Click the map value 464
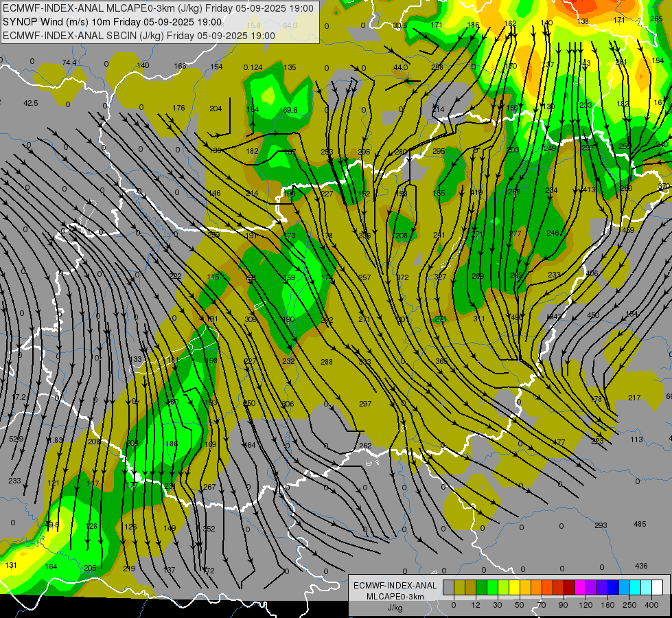672x618 pixels. pyautogui.click(x=249, y=445)
